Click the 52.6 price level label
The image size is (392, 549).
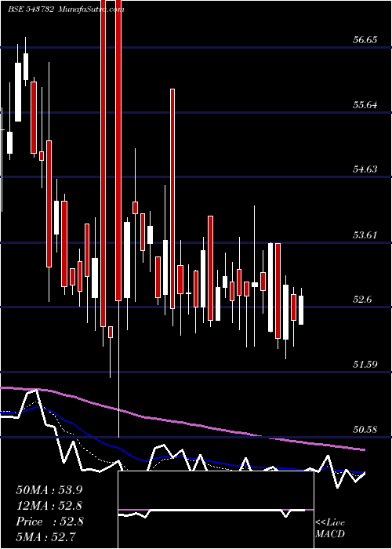click(362, 300)
